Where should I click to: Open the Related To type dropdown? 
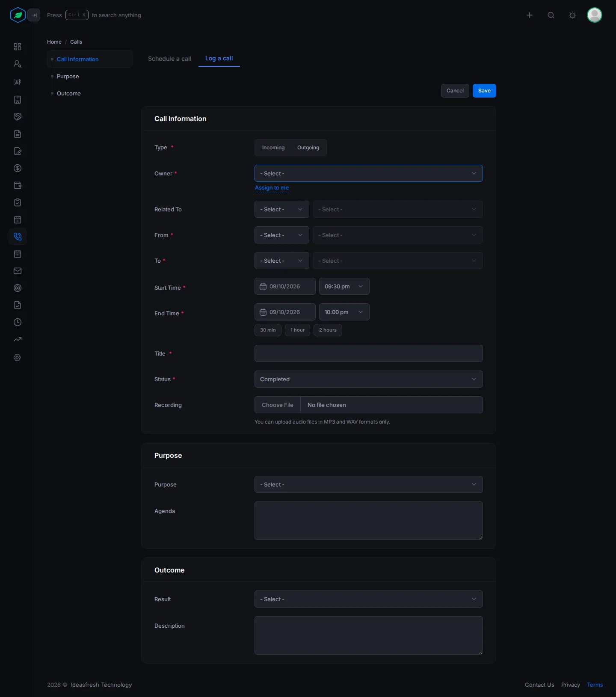282,209
